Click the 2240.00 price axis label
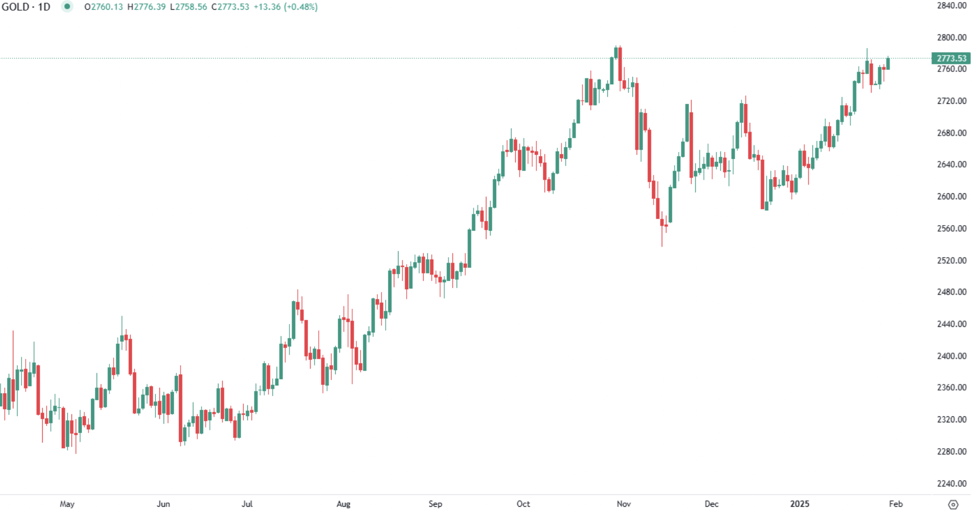Screen dimensions: 980x517 pyautogui.click(x=951, y=483)
